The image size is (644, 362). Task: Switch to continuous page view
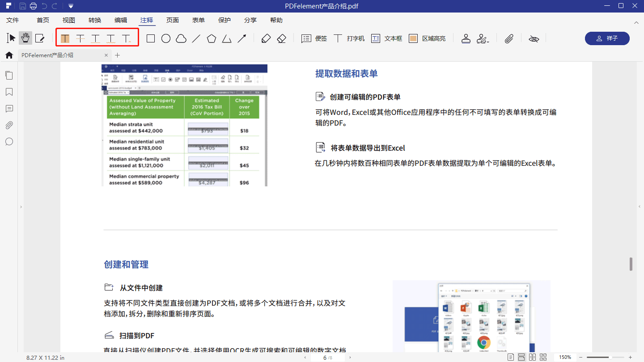click(521, 358)
